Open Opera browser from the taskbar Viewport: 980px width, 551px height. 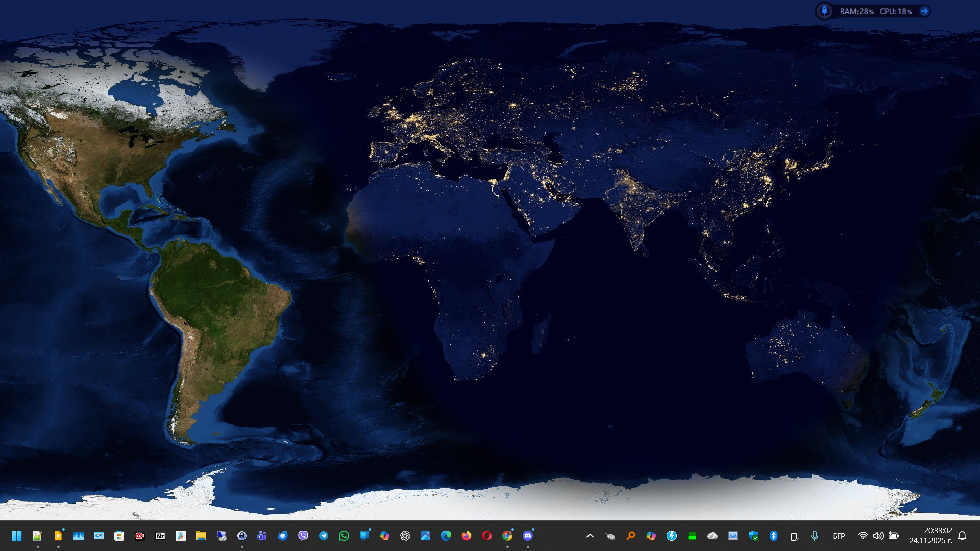[487, 536]
